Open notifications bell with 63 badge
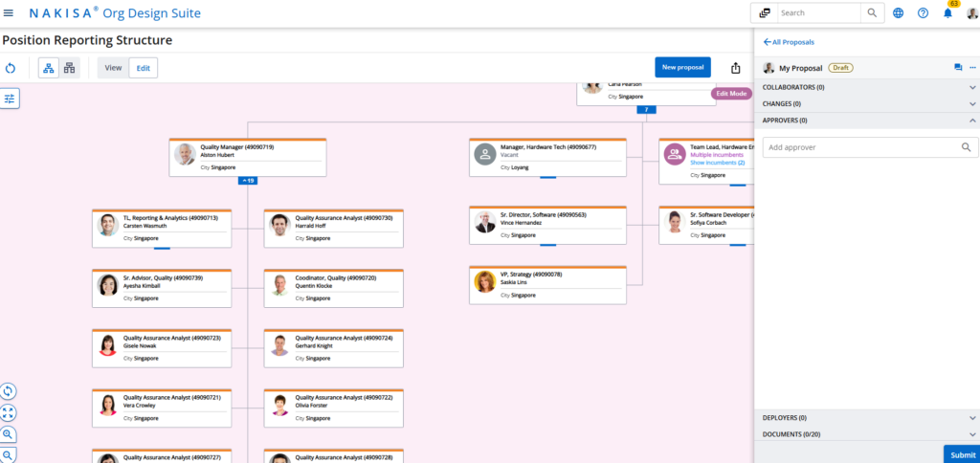 pos(948,12)
